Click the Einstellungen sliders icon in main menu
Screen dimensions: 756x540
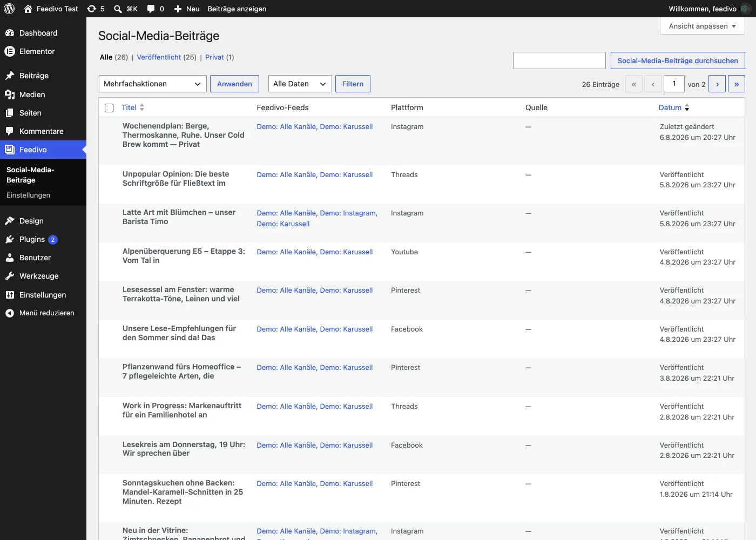coord(10,295)
